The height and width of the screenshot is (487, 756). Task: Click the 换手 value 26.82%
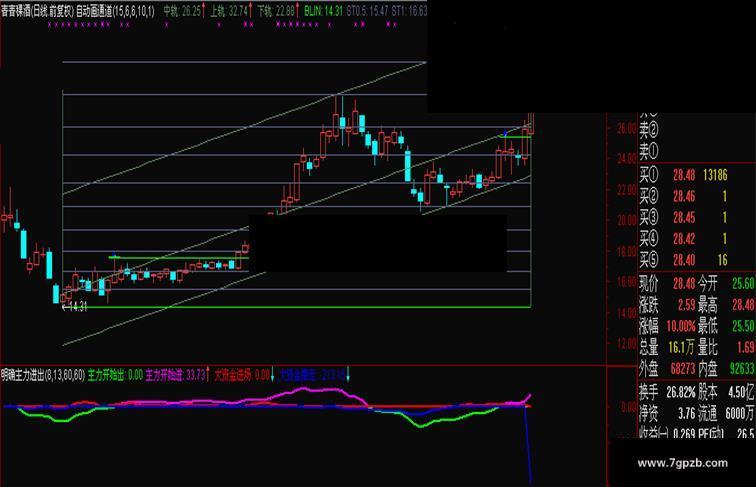point(681,392)
